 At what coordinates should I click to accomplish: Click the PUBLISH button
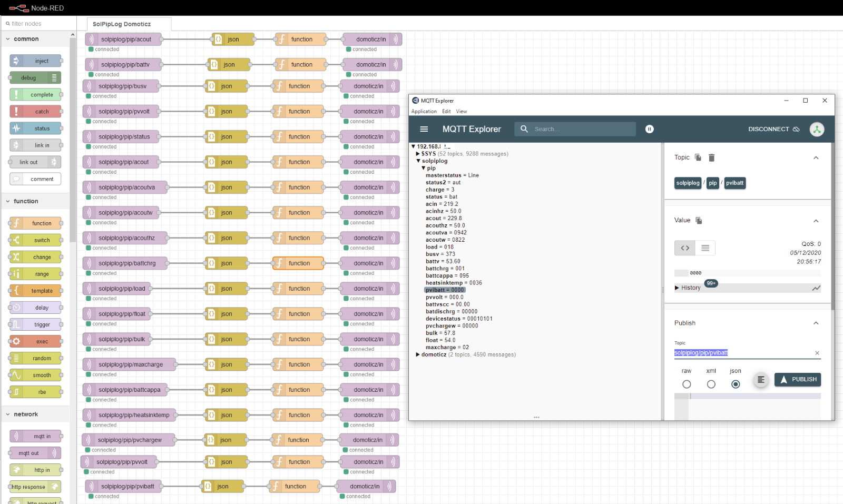pos(798,379)
